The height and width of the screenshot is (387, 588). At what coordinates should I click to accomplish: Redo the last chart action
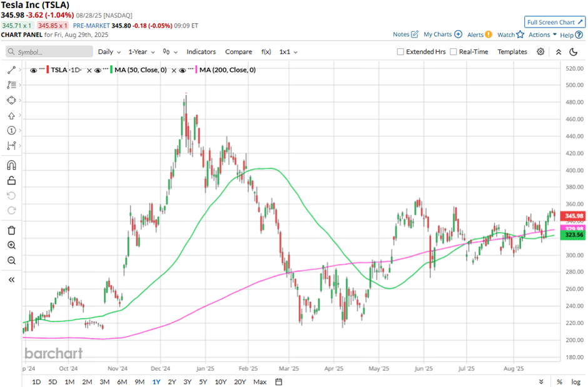(x=11, y=211)
